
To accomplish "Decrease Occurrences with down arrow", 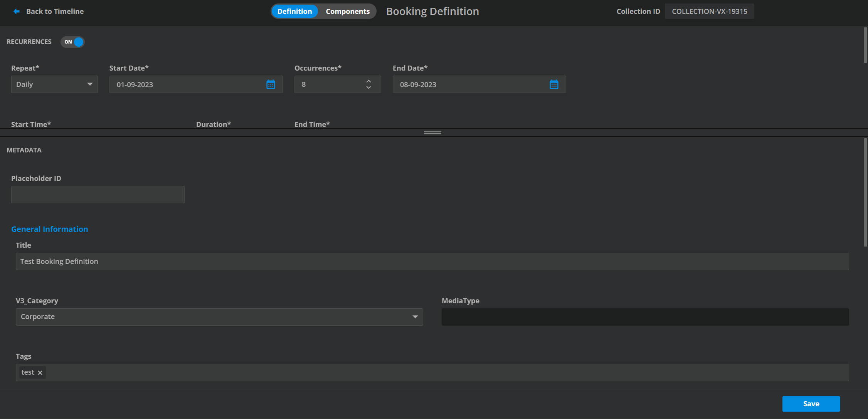I will click(368, 88).
